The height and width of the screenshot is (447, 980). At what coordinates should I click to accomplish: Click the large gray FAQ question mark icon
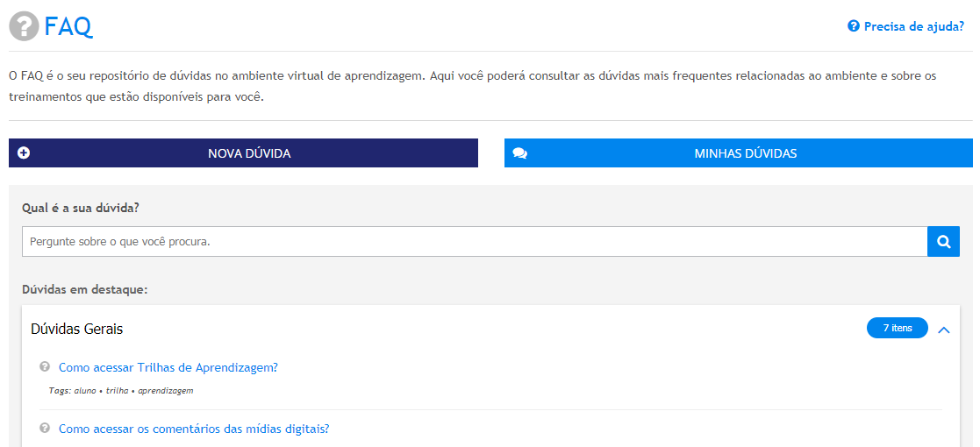click(25, 26)
